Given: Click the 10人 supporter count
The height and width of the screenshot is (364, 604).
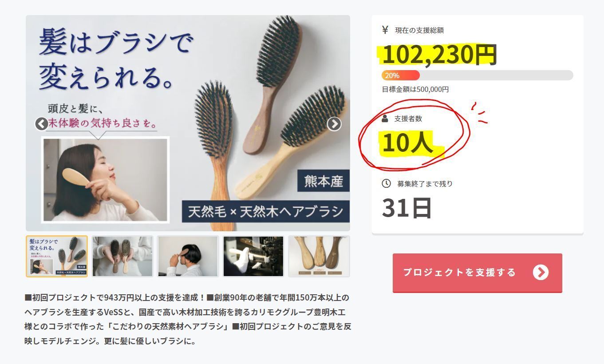Looking at the screenshot, I should pyautogui.click(x=407, y=143).
